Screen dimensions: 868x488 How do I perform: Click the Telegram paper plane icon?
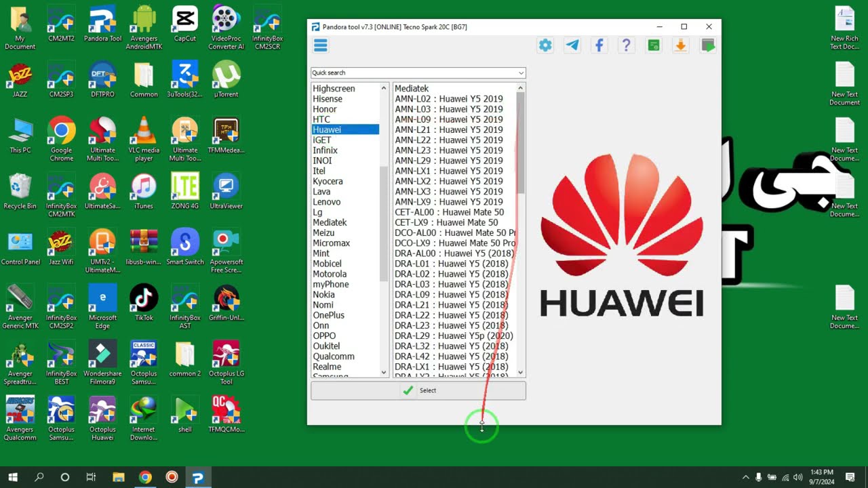pyautogui.click(x=572, y=45)
